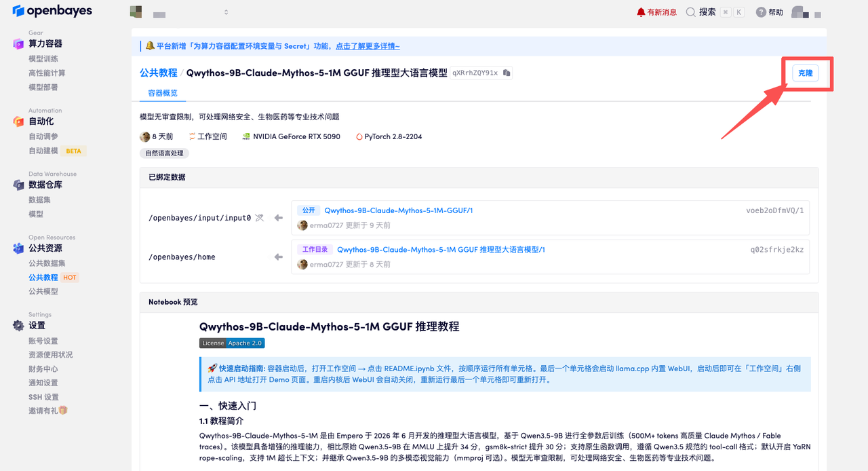Click the PyTorch 2.8-2204 icon
Screen dimensions: 868x471
coord(359,136)
